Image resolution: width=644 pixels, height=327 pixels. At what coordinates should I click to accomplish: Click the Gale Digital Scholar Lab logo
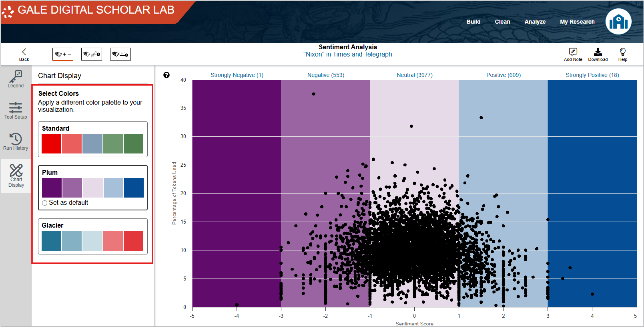coord(89,10)
